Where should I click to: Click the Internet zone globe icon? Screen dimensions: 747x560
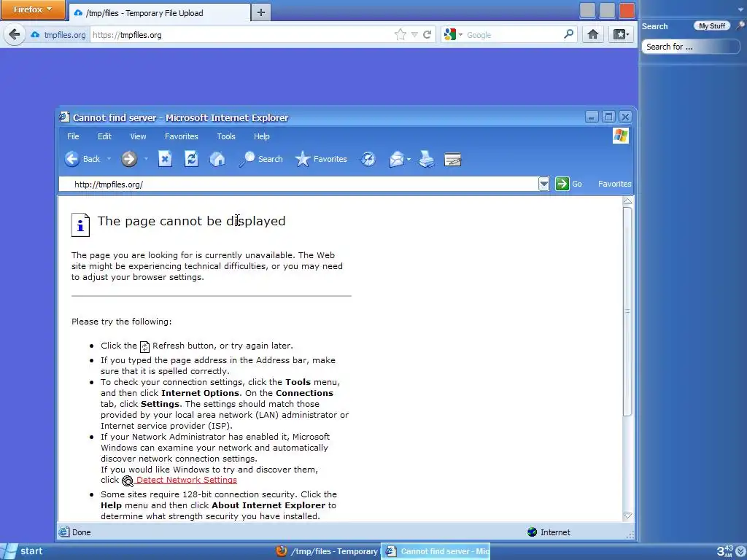tap(532, 532)
